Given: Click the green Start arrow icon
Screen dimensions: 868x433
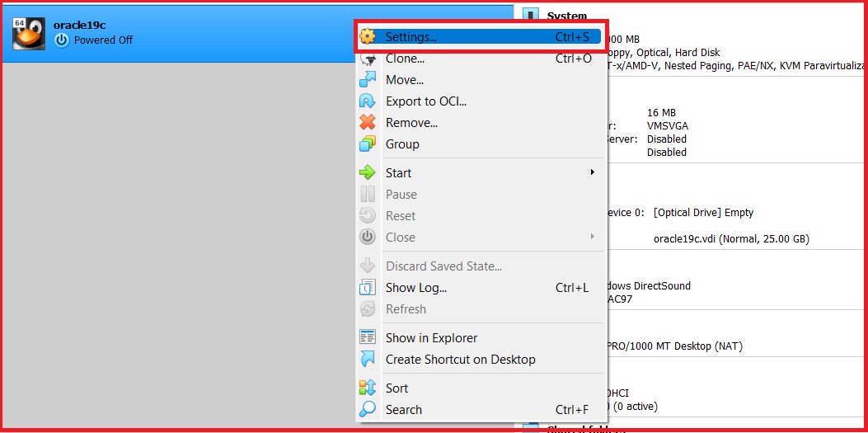Looking at the screenshot, I should pos(368,172).
